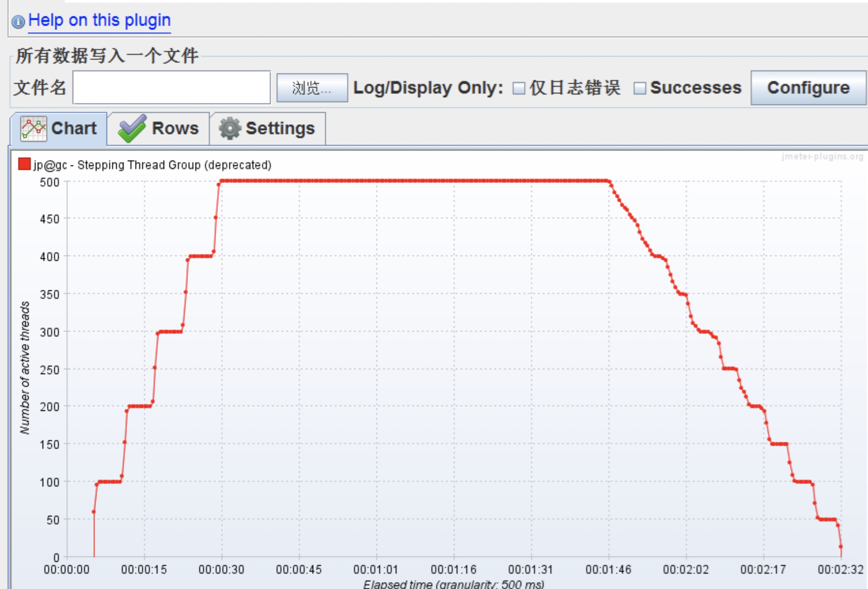This screenshot has height=589, width=868.
Task: Click the 500 value on threads axis
Action: pyautogui.click(x=50, y=182)
